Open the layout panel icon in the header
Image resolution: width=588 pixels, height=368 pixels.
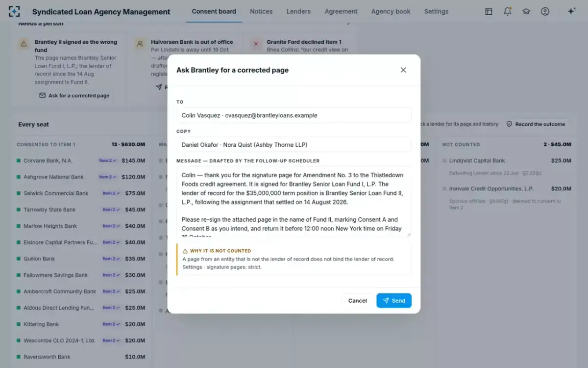tap(489, 11)
